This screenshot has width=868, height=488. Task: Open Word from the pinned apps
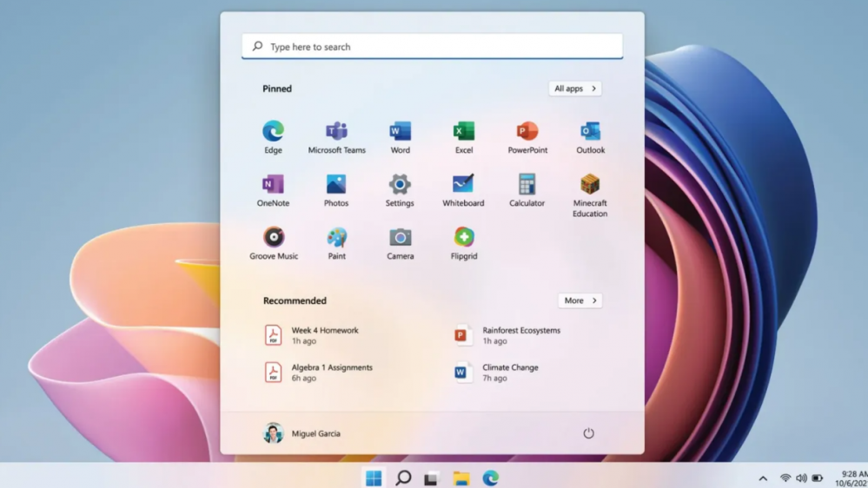click(401, 137)
